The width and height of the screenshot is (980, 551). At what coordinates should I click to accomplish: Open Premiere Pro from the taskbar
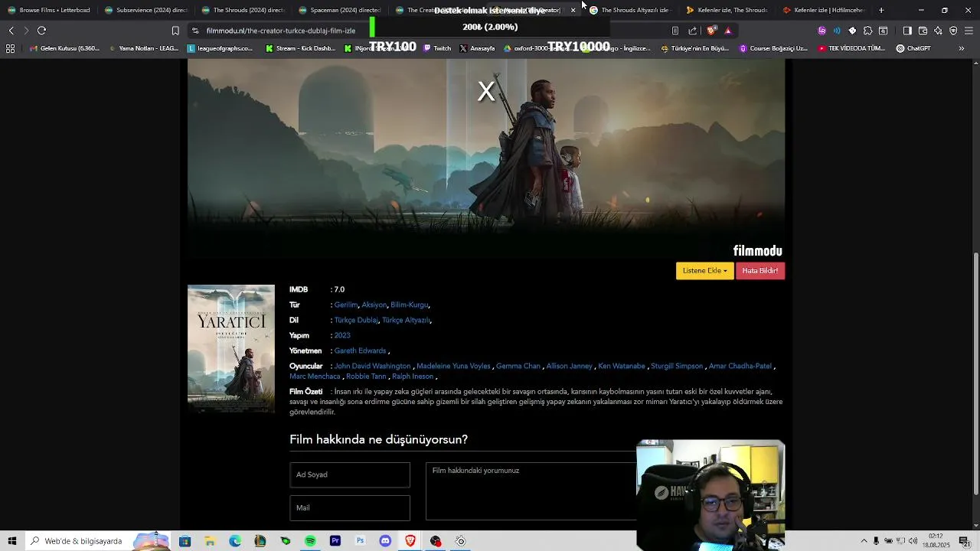(335, 541)
